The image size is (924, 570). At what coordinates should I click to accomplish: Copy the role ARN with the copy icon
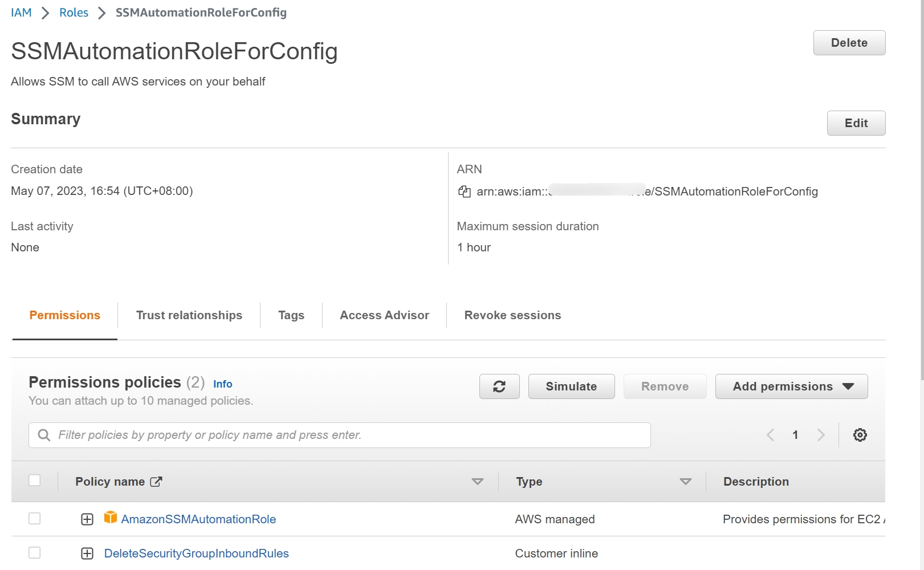(464, 192)
